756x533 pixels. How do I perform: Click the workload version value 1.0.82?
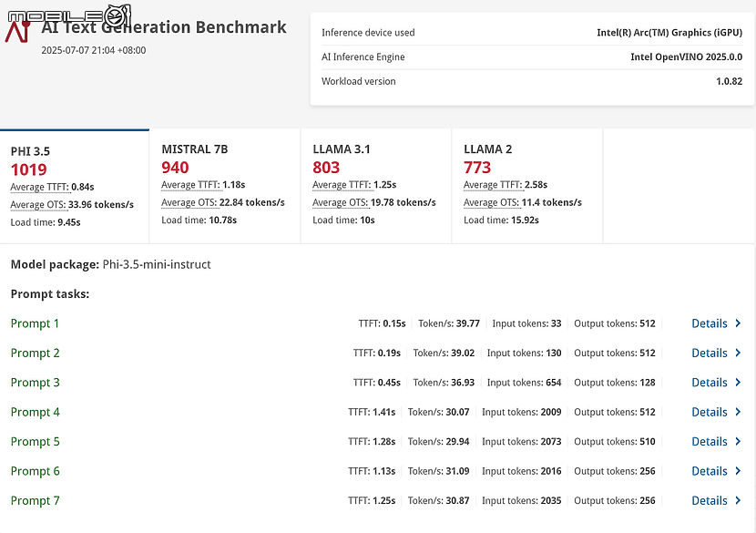tap(730, 81)
